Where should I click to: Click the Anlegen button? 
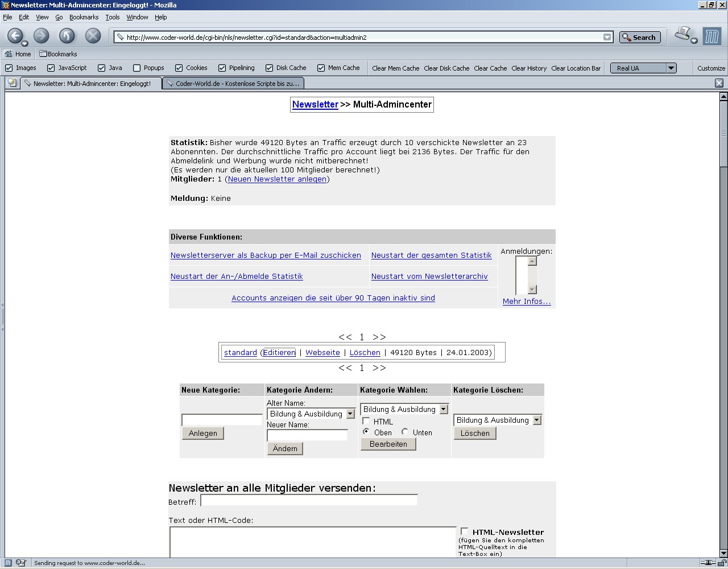click(x=203, y=433)
